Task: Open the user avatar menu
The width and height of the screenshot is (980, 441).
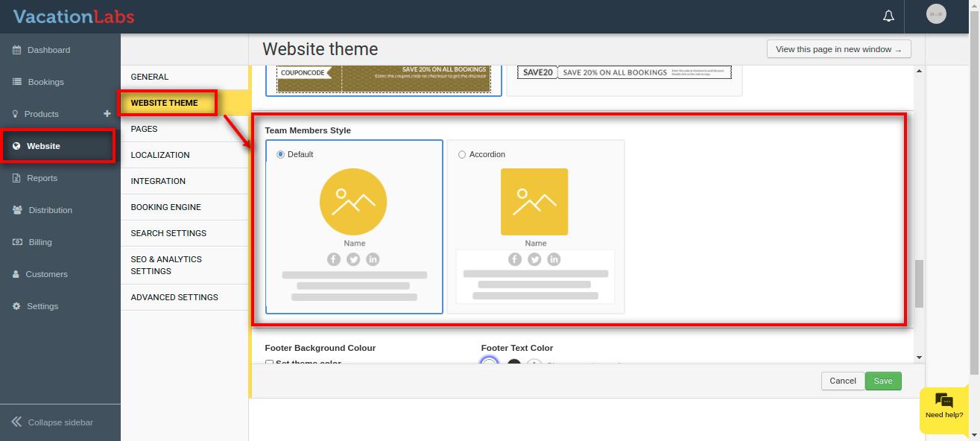Action: point(935,14)
